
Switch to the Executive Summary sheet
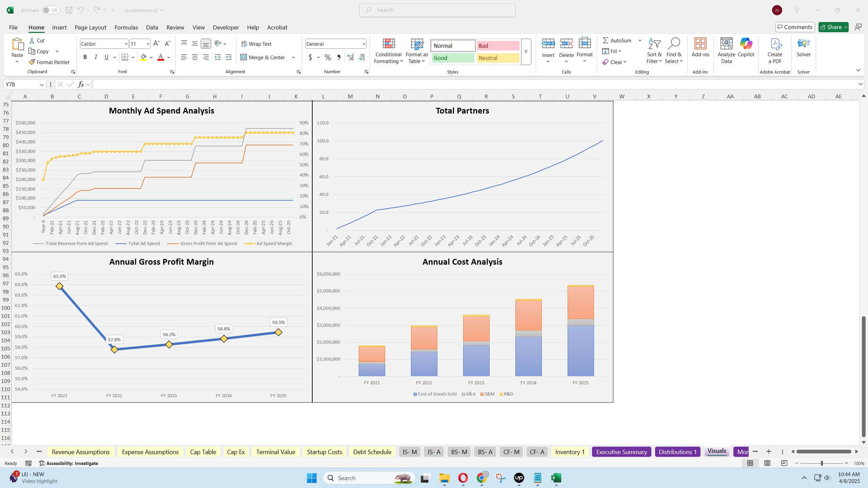[621, 452]
